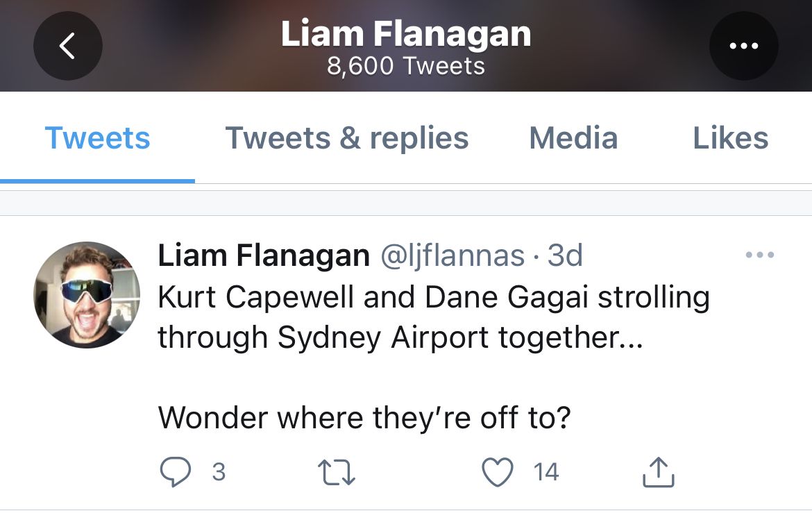The height and width of the screenshot is (513, 812).
Task: Tap Liam Flanagan name on tweet
Action: 264,255
